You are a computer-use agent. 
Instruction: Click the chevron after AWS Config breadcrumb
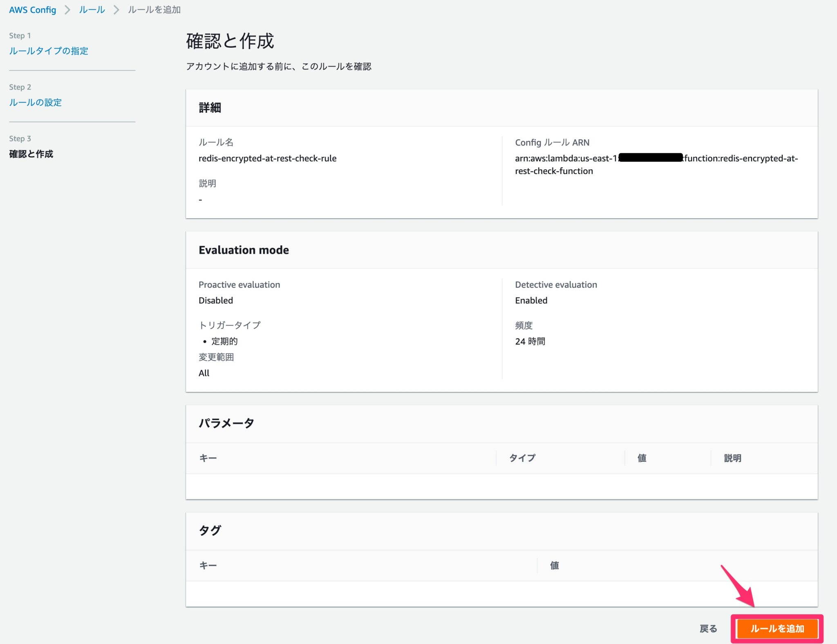pos(69,10)
